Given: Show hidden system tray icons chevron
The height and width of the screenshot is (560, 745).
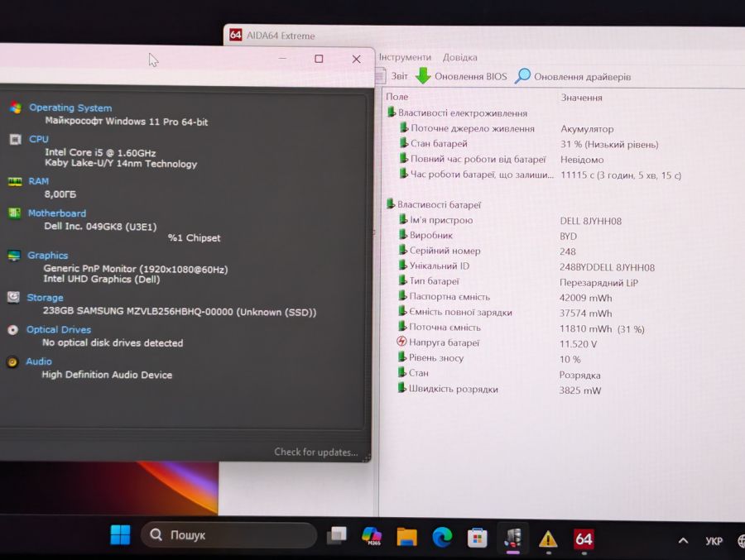Looking at the screenshot, I should click(x=683, y=540).
